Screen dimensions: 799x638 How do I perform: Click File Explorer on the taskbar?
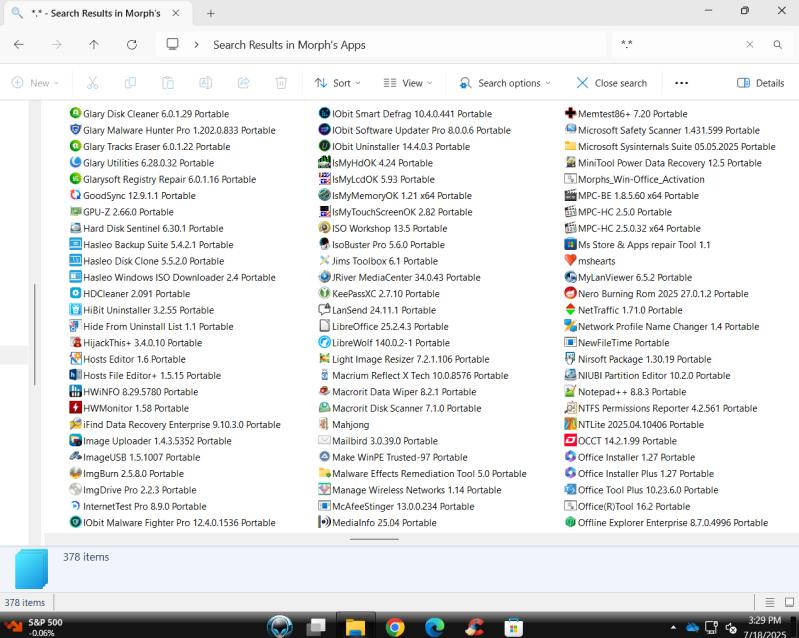pos(355,627)
